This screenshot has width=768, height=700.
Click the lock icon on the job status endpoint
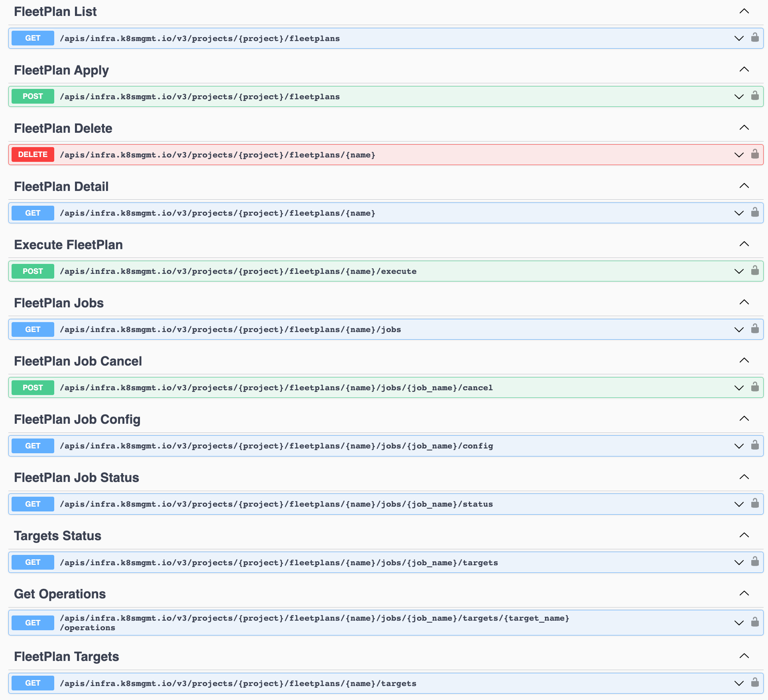(755, 503)
